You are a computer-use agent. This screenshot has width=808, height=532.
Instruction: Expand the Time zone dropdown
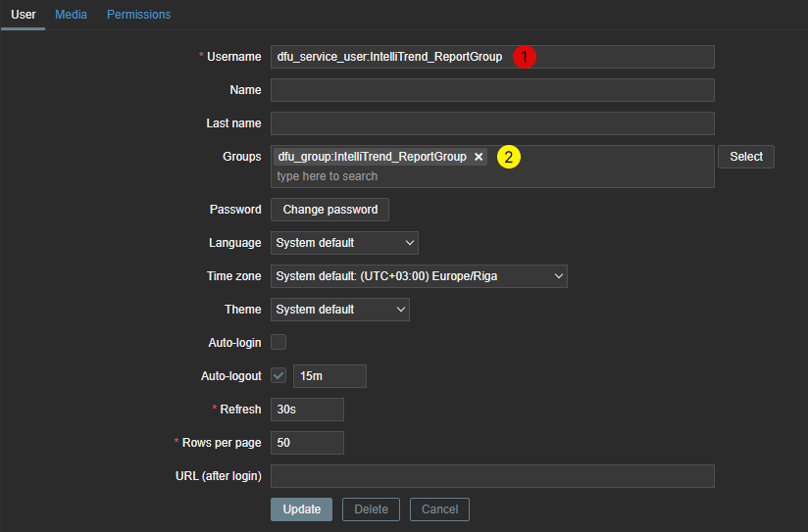419,276
